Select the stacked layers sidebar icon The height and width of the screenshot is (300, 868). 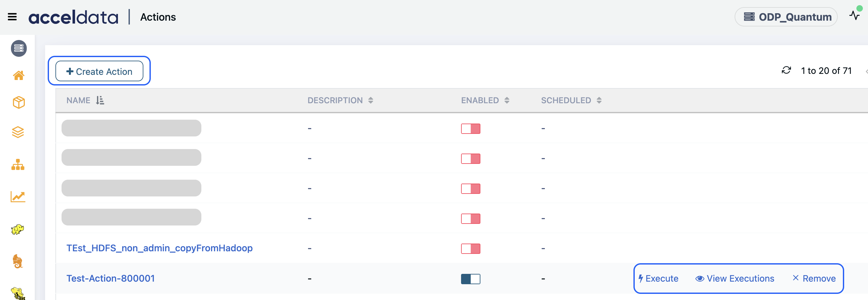pos(18,132)
